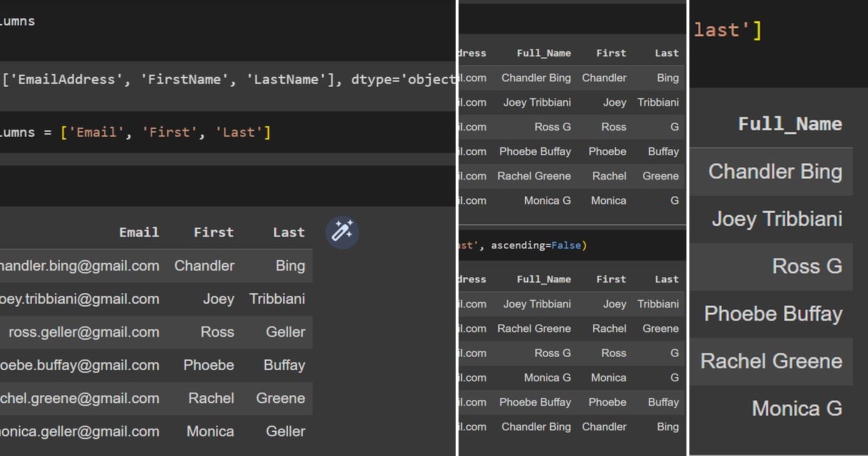The image size is (868, 456).
Task: Click the 'First' string in the rename code
Action: 169,132
